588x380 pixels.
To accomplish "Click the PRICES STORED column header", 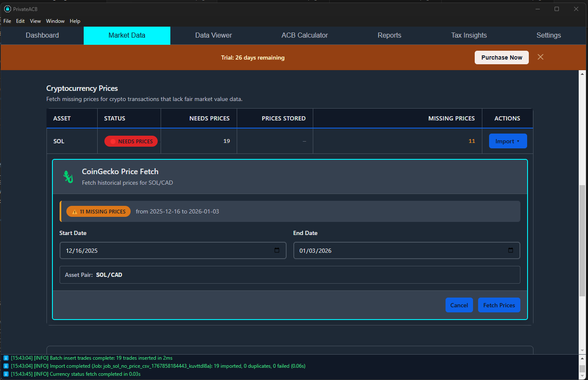I will coord(275,118).
